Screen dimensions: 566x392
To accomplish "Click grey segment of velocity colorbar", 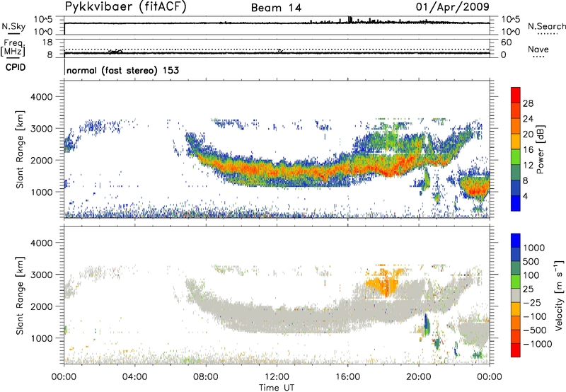I will pos(516,295).
